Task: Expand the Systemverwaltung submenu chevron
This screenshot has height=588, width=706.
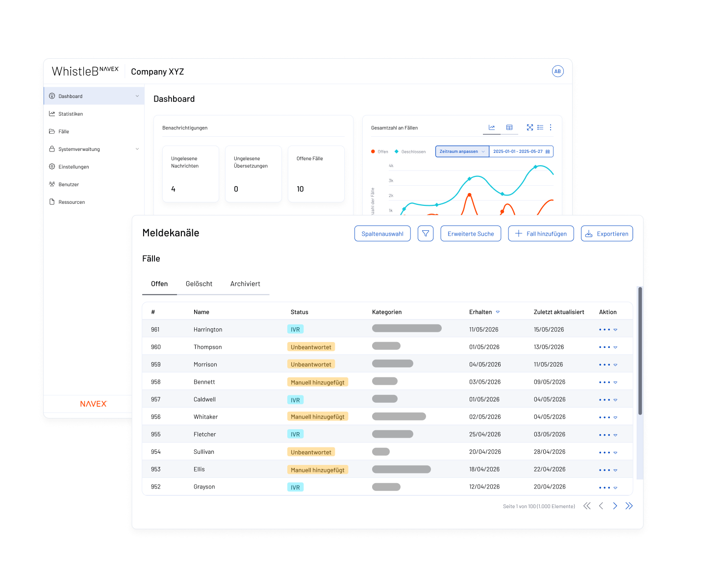Action: pos(137,149)
